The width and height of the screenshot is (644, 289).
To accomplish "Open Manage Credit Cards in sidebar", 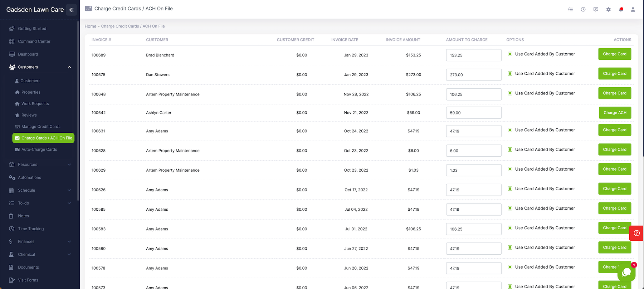I will coord(40,127).
